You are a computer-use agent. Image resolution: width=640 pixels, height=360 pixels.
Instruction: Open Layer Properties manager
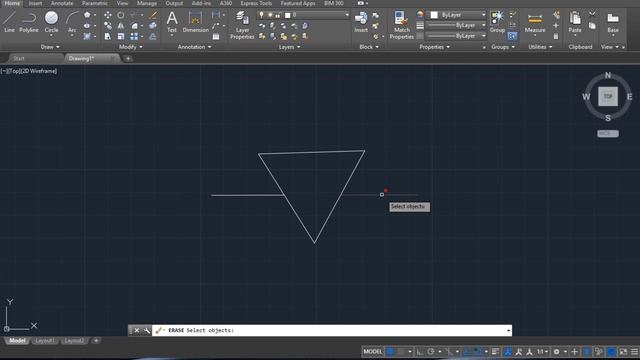coord(242,25)
